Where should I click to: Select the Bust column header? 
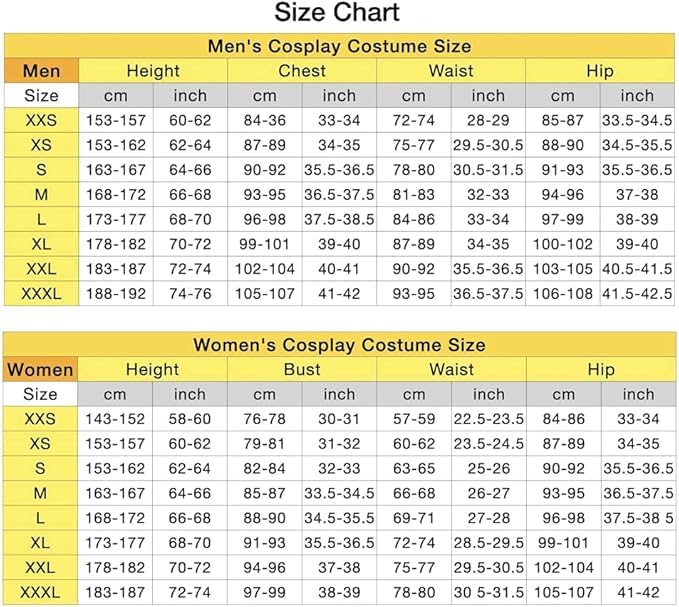302,370
